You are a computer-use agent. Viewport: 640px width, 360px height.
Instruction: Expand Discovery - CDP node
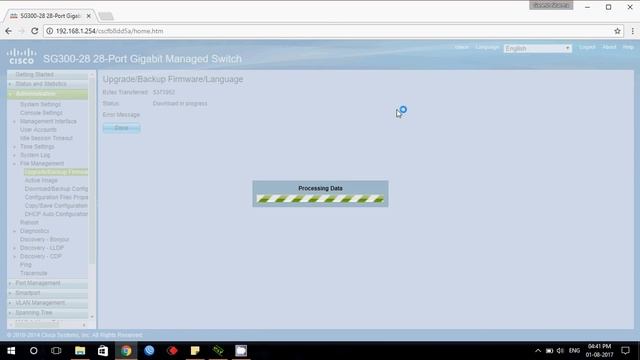[x=15, y=257]
